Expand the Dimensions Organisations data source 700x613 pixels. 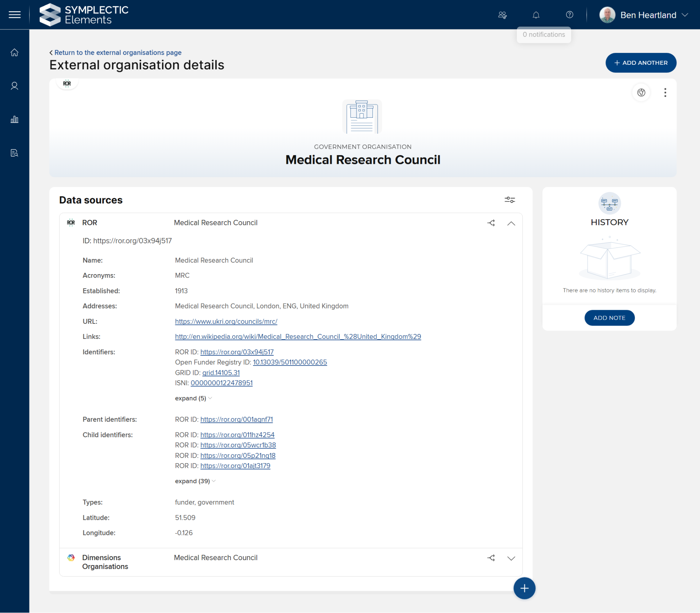pyautogui.click(x=511, y=558)
